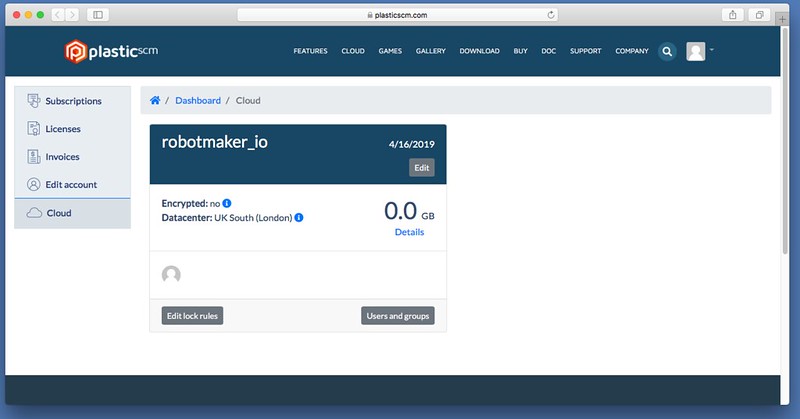The width and height of the screenshot is (800, 419).
Task: Open the CLOUD navigation item
Action: 353,51
